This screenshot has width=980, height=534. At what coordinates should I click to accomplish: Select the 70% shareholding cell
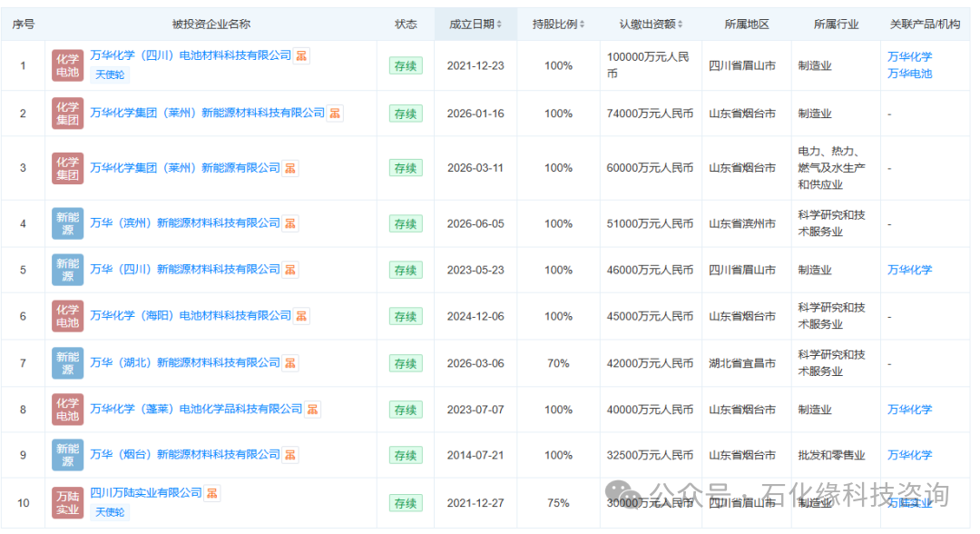(x=558, y=363)
